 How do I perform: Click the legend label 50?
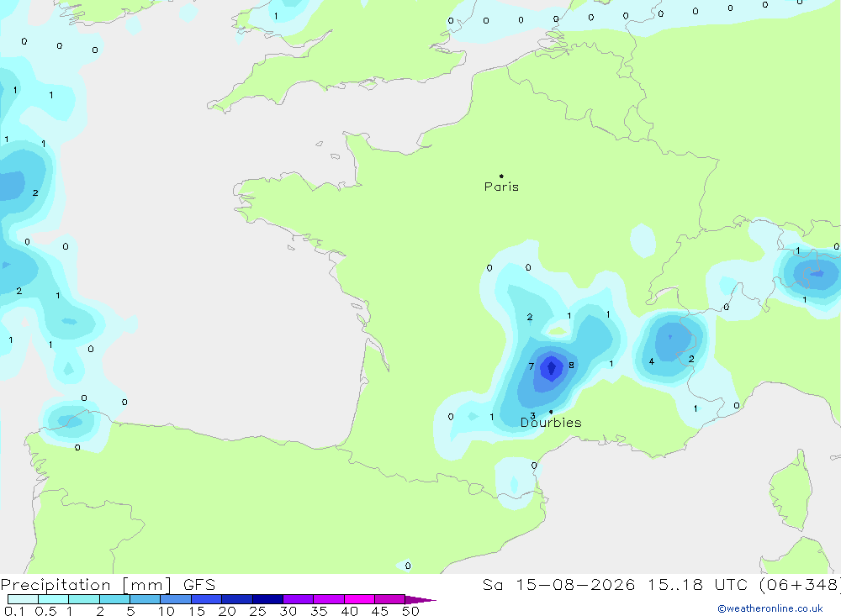click(x=410, y=611)
